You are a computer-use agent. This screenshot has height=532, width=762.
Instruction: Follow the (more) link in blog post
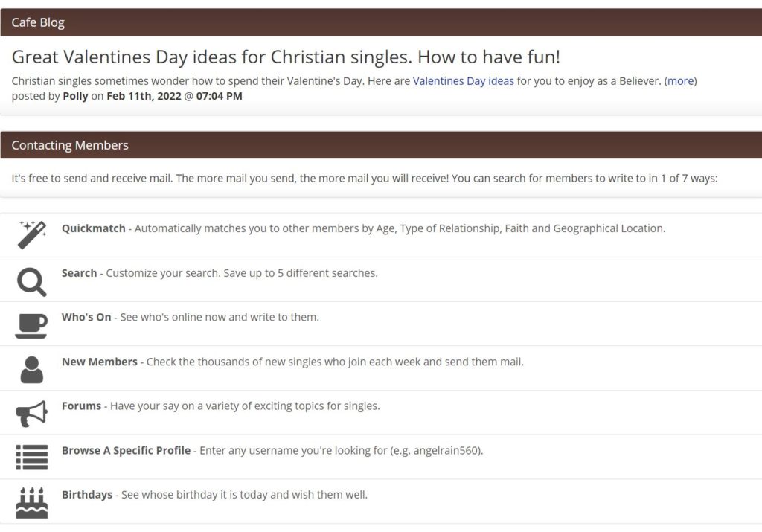pos(680,81)
